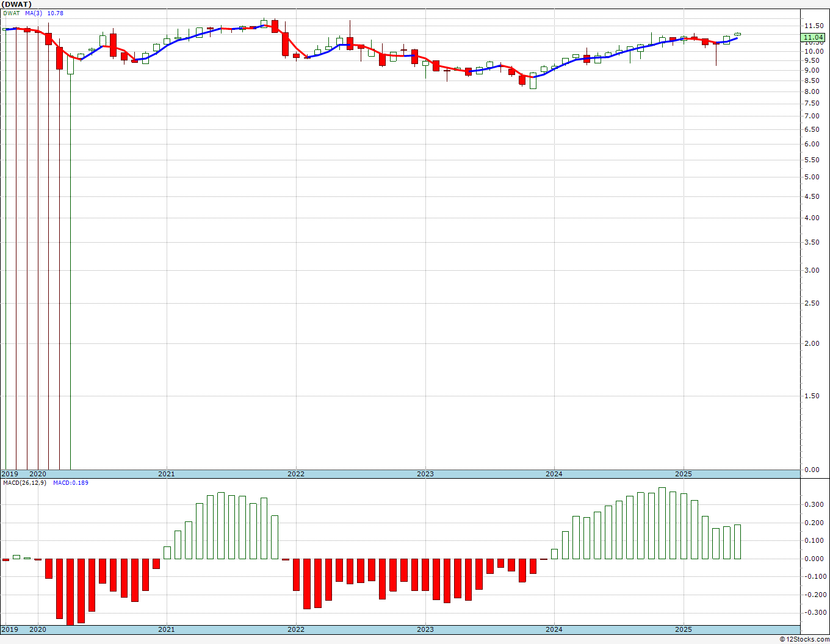Click the MA(3) indicator label

(x=34, y=13)
